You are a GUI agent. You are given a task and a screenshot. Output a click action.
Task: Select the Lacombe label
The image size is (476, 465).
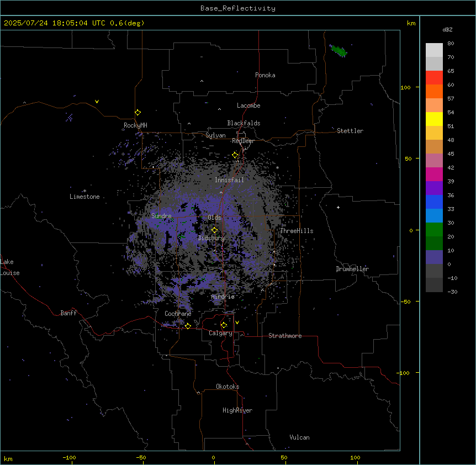tap(248, 105)
